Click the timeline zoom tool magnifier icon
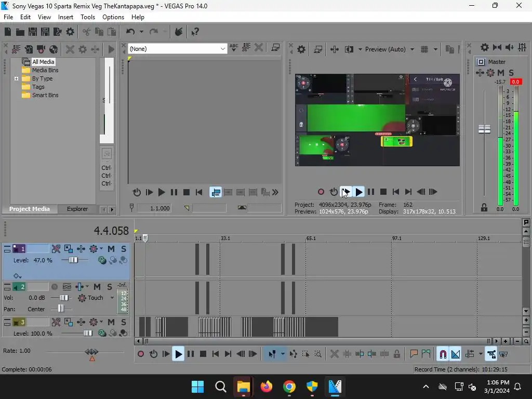532x399 pixels. [x=318, y=354]
